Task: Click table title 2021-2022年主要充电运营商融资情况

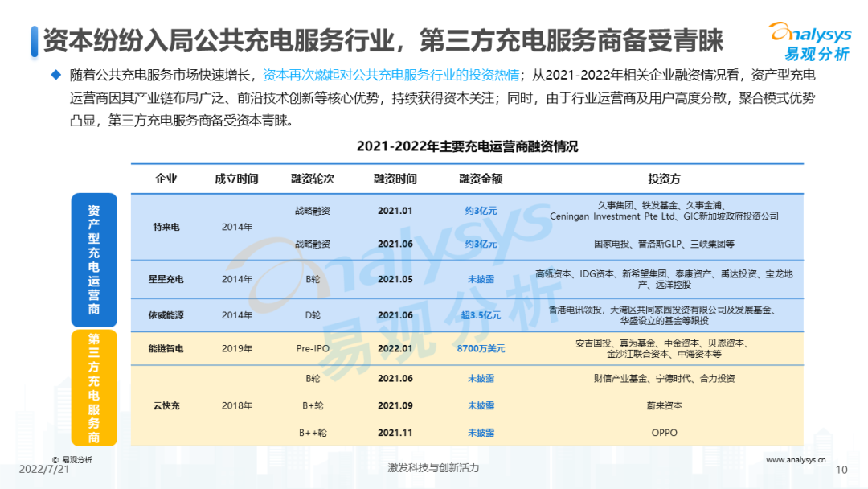Action: [x=467, y=146]
